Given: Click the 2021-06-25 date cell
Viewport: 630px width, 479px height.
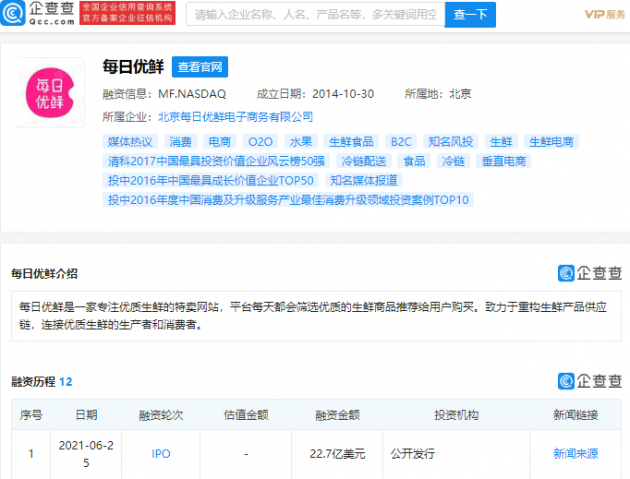Looking at the screenshot, I should (x=86, y=454).
